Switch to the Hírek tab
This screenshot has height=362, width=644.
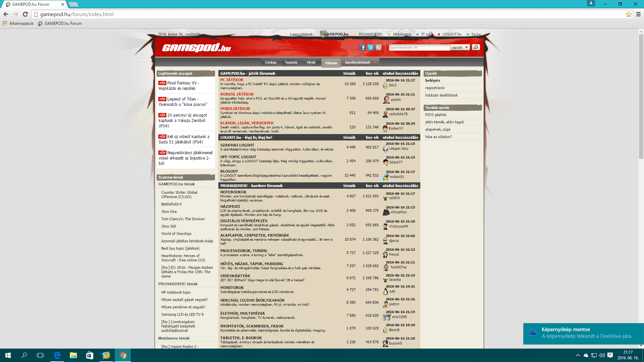click(x=311, y=62)
